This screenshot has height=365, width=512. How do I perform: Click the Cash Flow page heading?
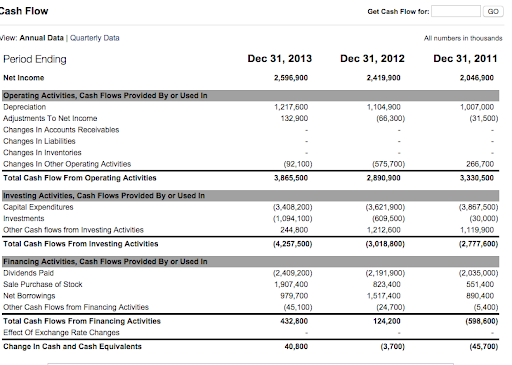click(23, 11)
